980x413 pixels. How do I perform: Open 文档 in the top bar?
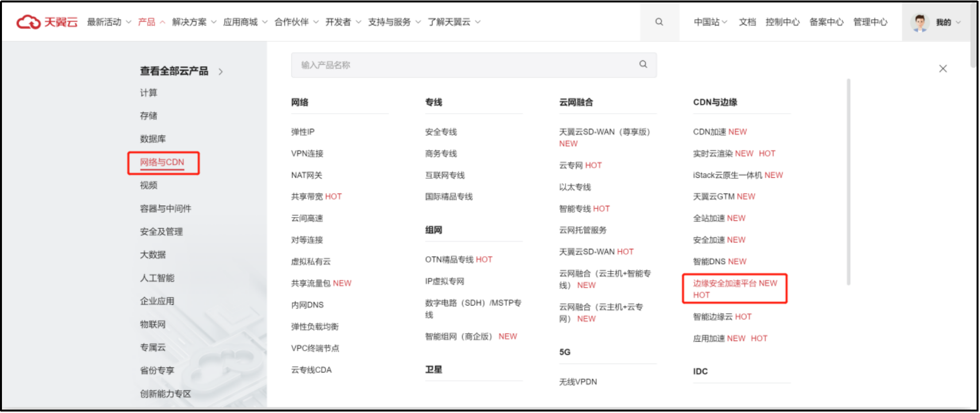point(747,22)
